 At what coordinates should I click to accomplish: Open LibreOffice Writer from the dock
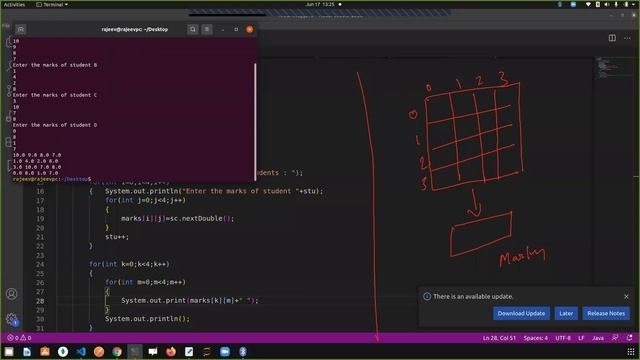point(27,351)
